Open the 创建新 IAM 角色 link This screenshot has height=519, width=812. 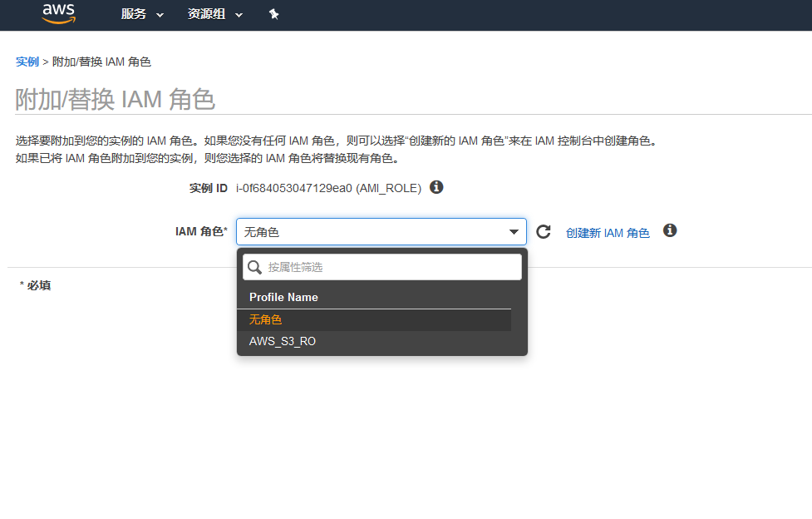tap(608, 233)
